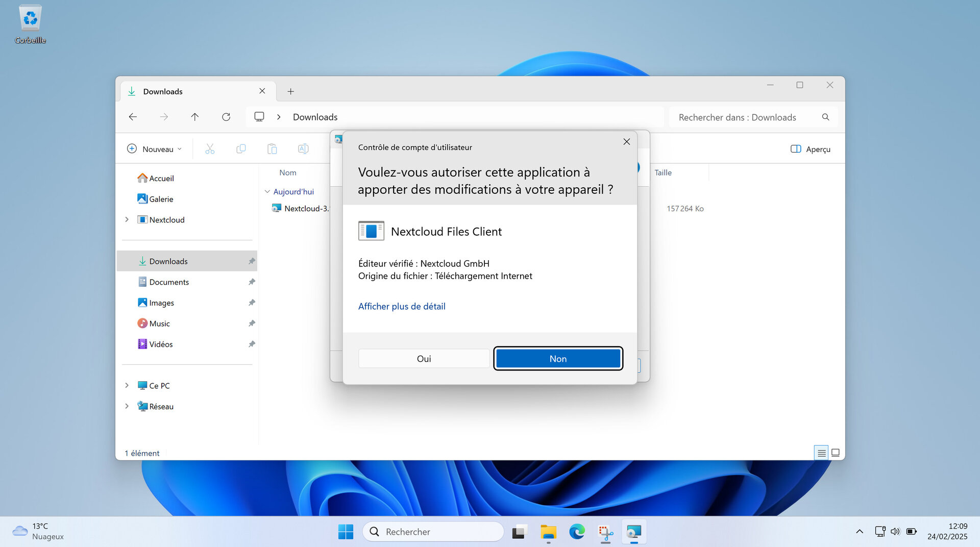
Task: Click the Paste icon
Action: (x=272, y=148)
